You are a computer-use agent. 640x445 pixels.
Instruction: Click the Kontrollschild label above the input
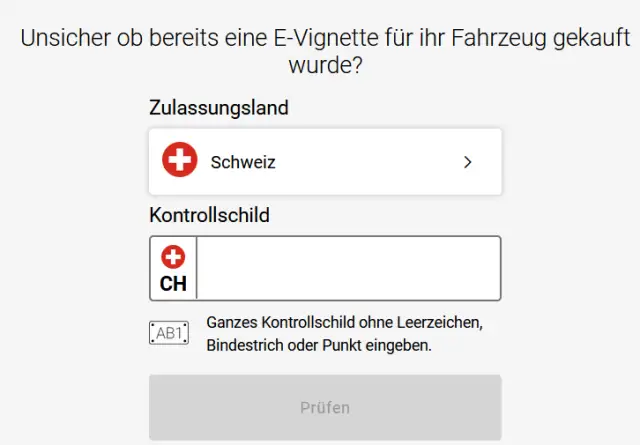209,215
